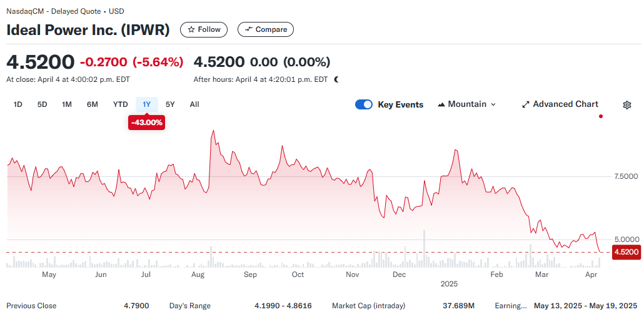
Task: Click the red key event dot
Action: [601, 116]
